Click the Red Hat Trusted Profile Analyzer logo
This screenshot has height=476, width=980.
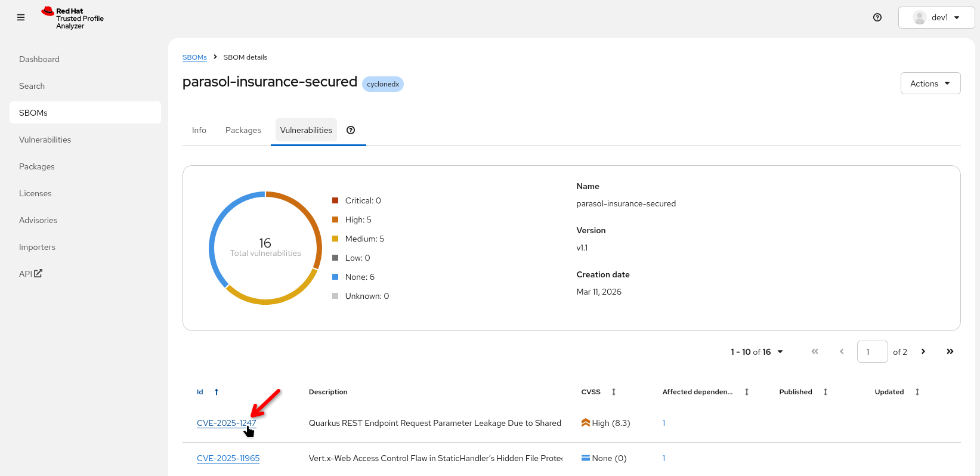point(73,18)
